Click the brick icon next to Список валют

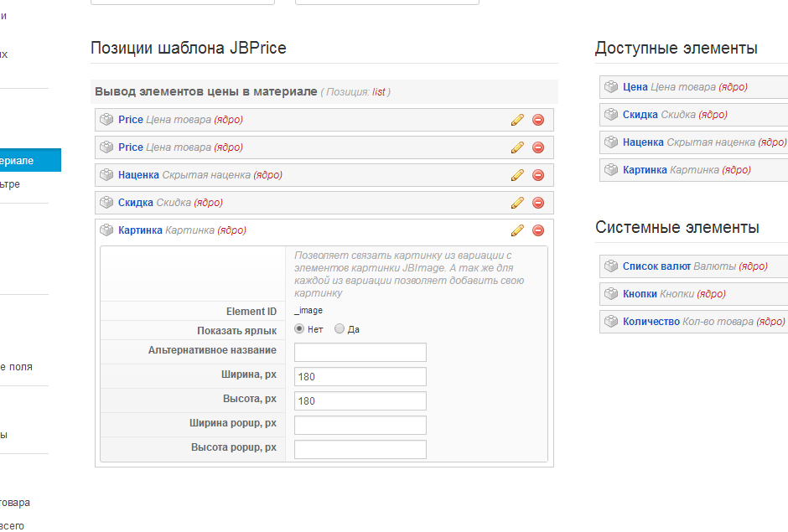pos(611,266)
